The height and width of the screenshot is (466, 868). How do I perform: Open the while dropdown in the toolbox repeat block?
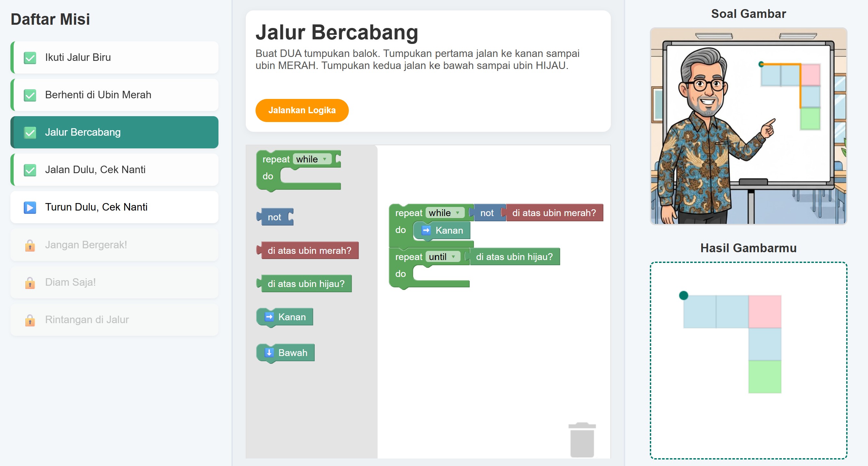[312, 159]
